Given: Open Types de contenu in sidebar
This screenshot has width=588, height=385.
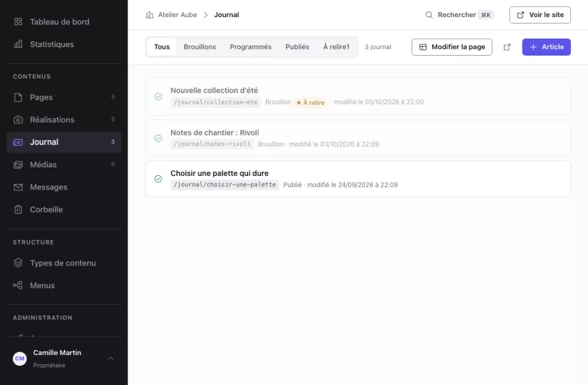Looking at the screenshot, I should [x=64, y=263].
